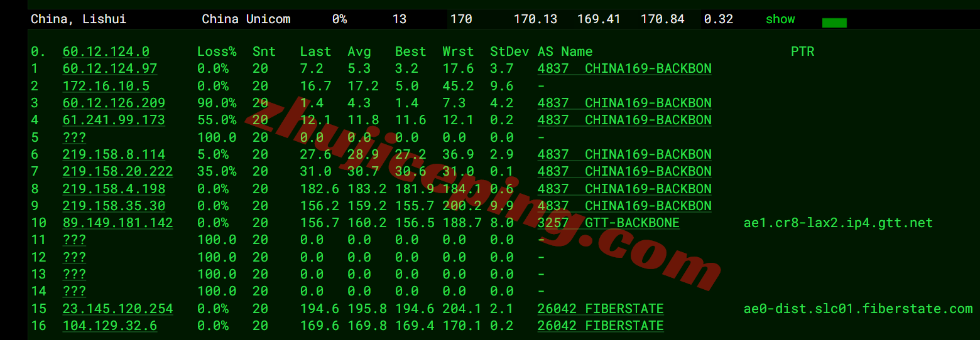The image size is (980, 340).
Task: Click the 'AS Name' column header
Action: pos(565,51)
